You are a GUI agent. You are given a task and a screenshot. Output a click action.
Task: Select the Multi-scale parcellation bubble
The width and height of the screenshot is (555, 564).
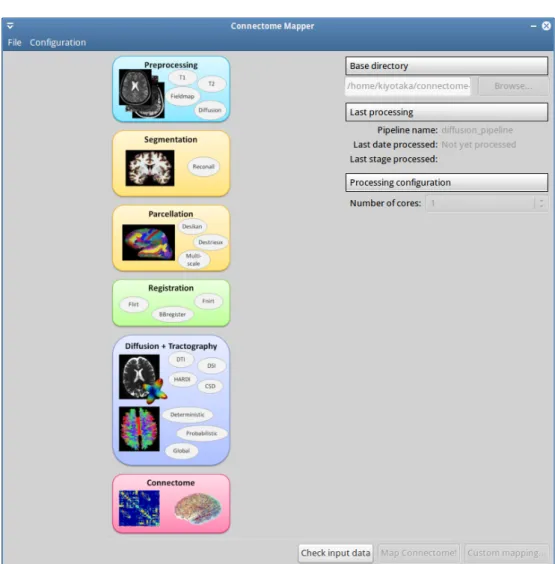(x=194, y=260)
